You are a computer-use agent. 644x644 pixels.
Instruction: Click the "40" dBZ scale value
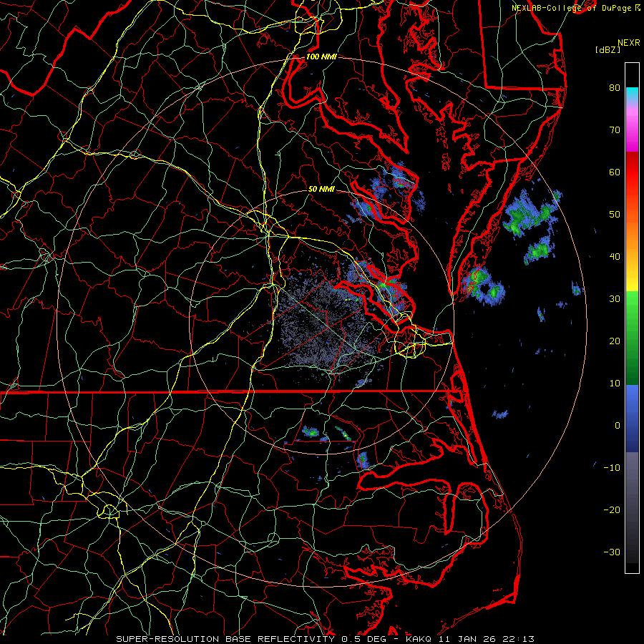(x=615, y=257)
